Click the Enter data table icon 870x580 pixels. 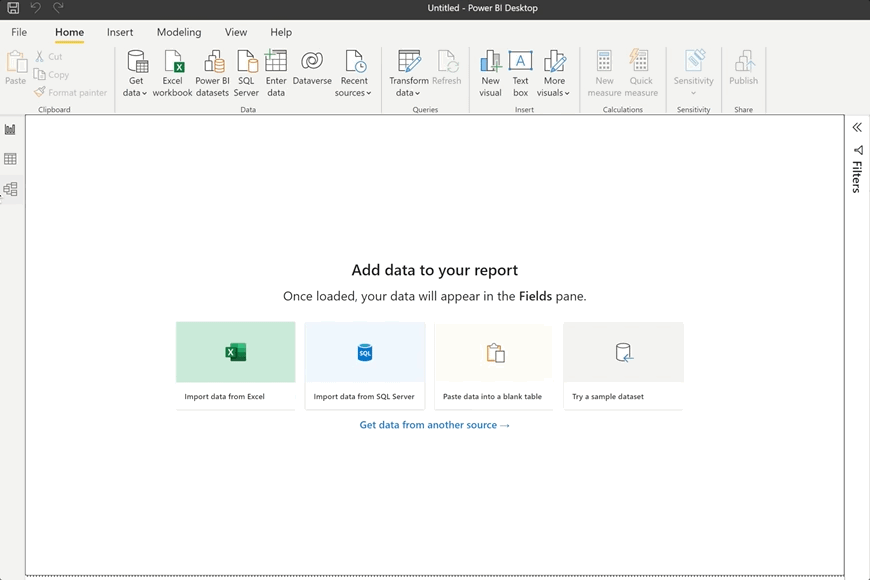(x=276, y=60)
